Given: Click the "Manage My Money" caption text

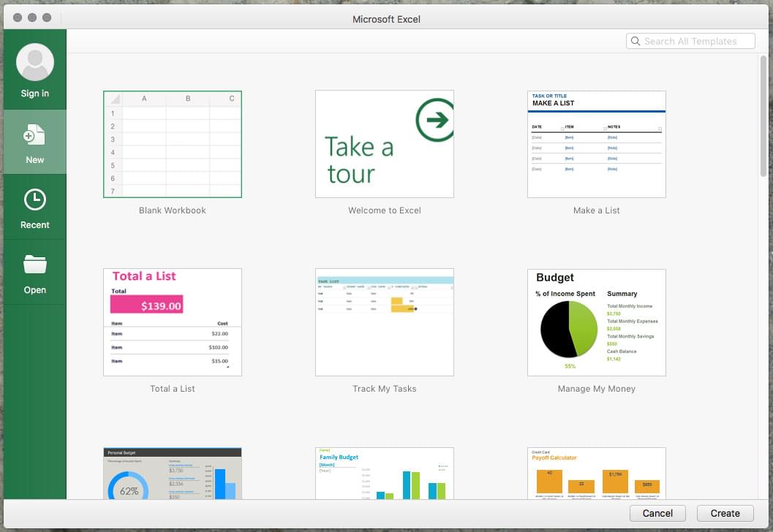Looking at the screenshot, I should (597, 389).
